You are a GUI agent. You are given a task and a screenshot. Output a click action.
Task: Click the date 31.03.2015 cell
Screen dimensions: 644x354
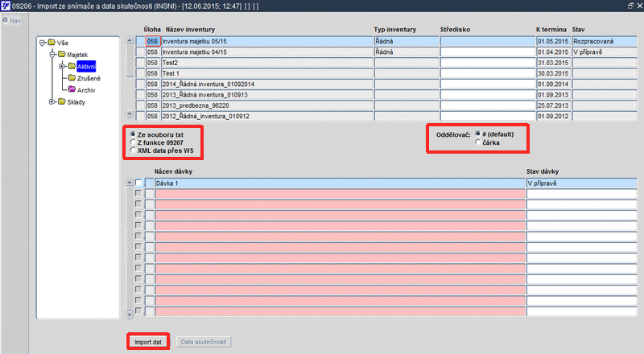[x=553, y=63]
